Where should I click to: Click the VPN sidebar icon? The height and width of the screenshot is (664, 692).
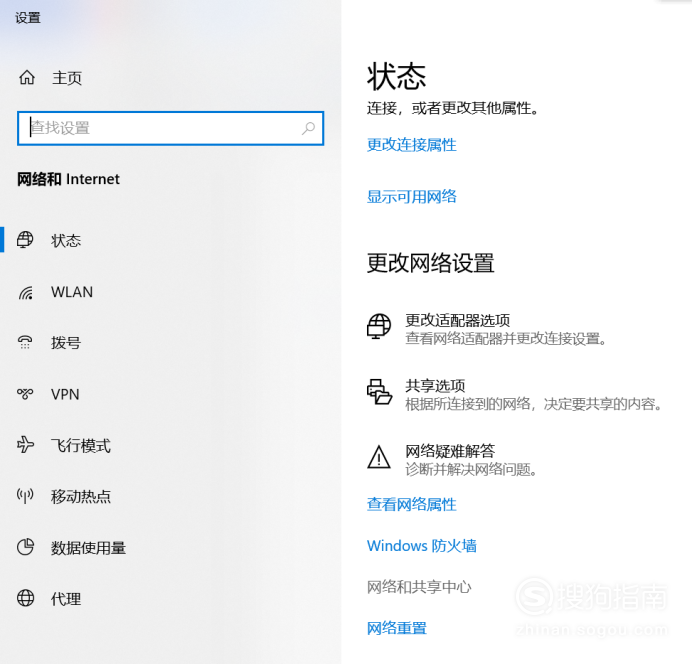pos(25,394)
